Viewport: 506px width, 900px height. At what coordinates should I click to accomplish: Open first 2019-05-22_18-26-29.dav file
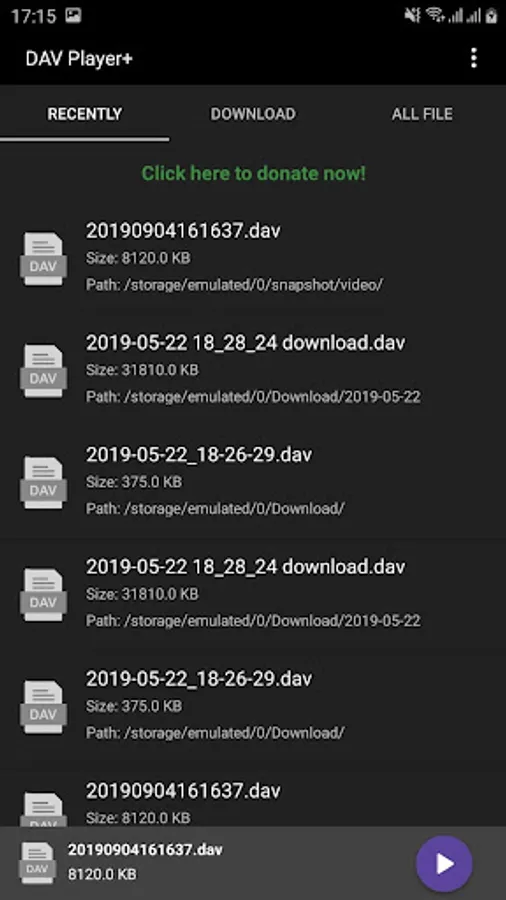pyautogui.click(x=253, y=482)
